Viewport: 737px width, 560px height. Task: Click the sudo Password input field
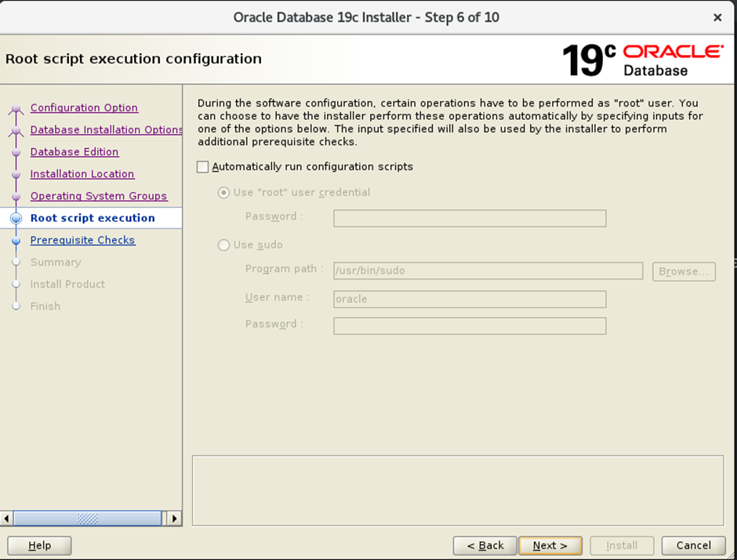(470, 325)
